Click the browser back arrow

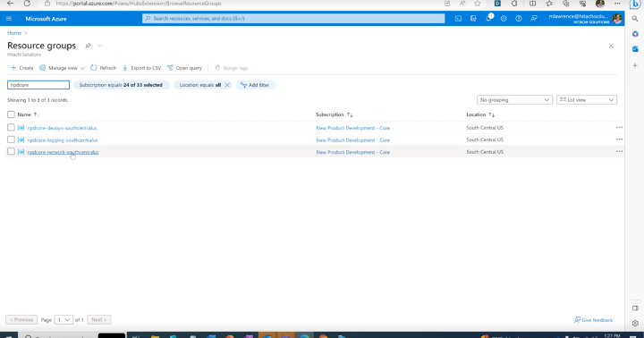point(10,4)
